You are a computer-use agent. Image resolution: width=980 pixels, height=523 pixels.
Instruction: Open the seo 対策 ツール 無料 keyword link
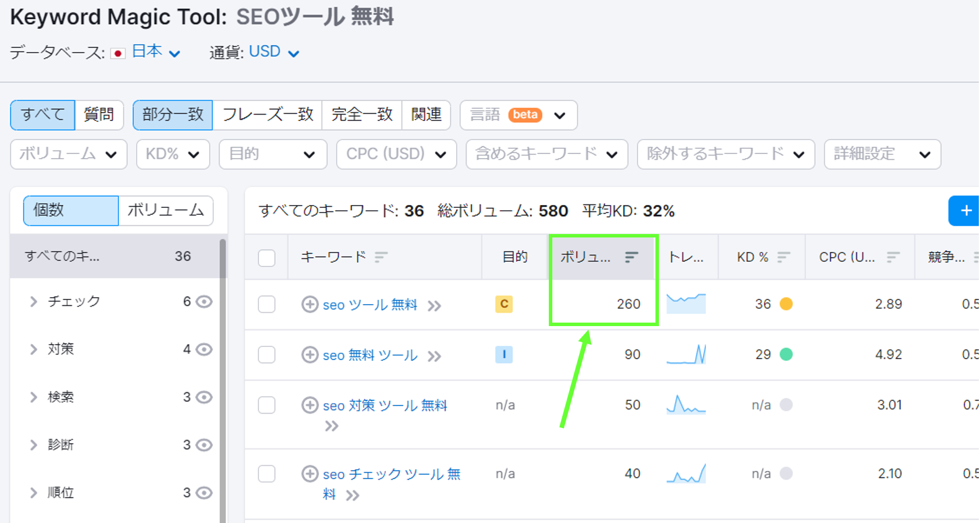(385, 405)
